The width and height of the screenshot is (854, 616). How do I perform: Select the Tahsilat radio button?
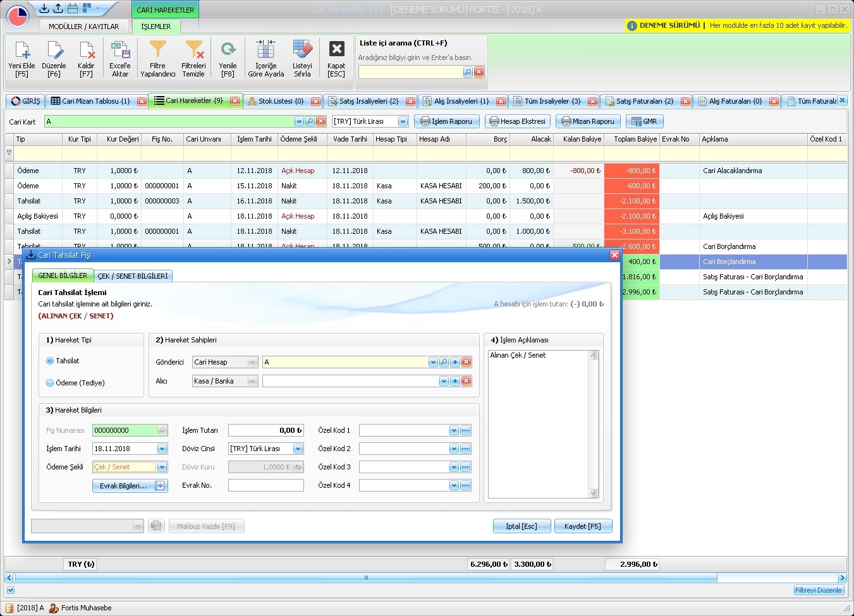(50, 361)
